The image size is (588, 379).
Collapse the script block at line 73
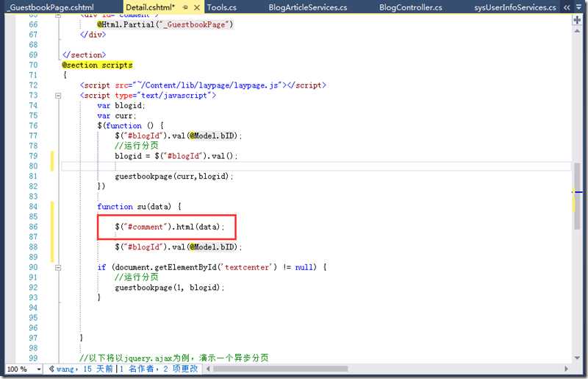pyautogui.click(x=58, y=96)
